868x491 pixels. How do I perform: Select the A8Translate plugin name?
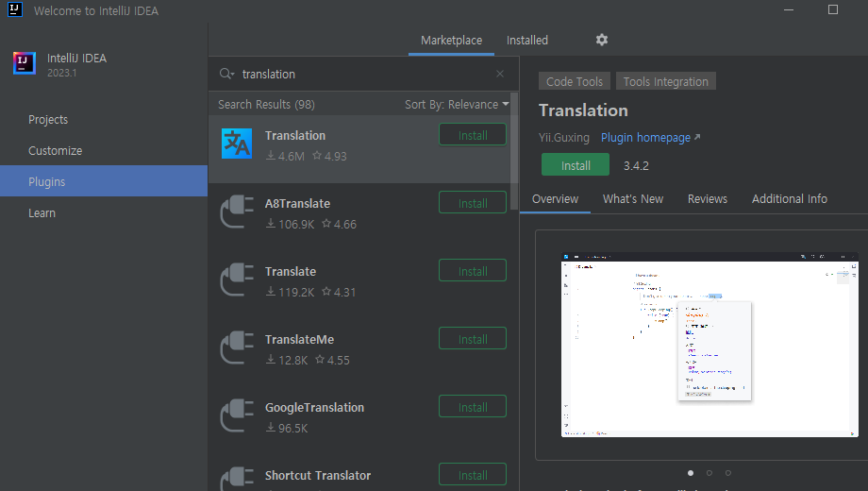pyautogui.click(x=297, y=203)
